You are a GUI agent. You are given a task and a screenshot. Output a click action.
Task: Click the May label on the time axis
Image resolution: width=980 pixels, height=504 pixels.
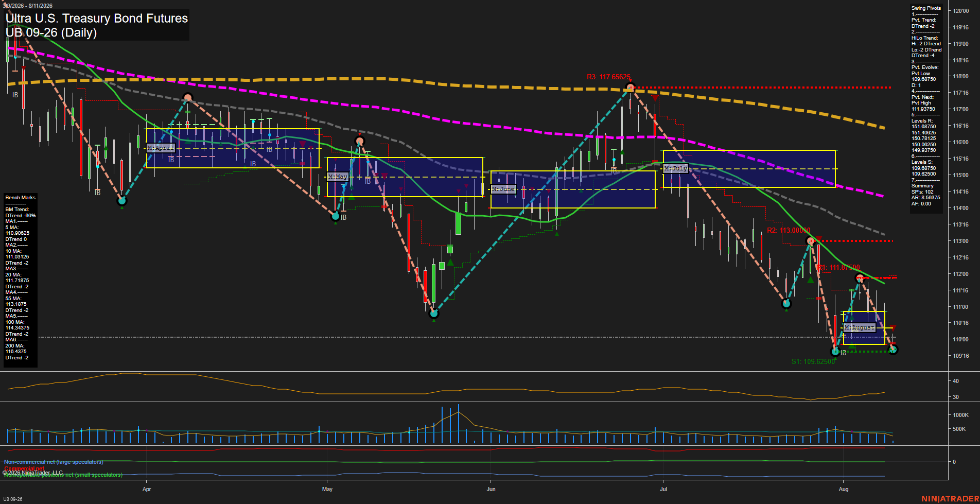pos(327,489)
